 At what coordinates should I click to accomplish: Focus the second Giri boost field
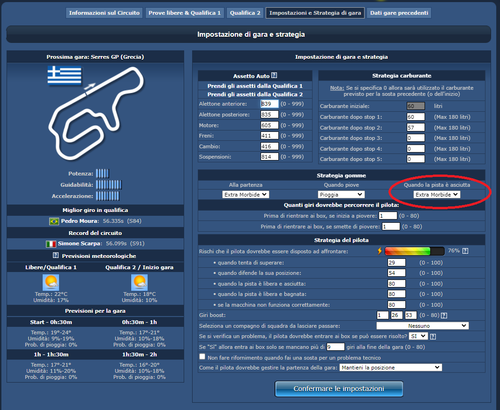397,315
